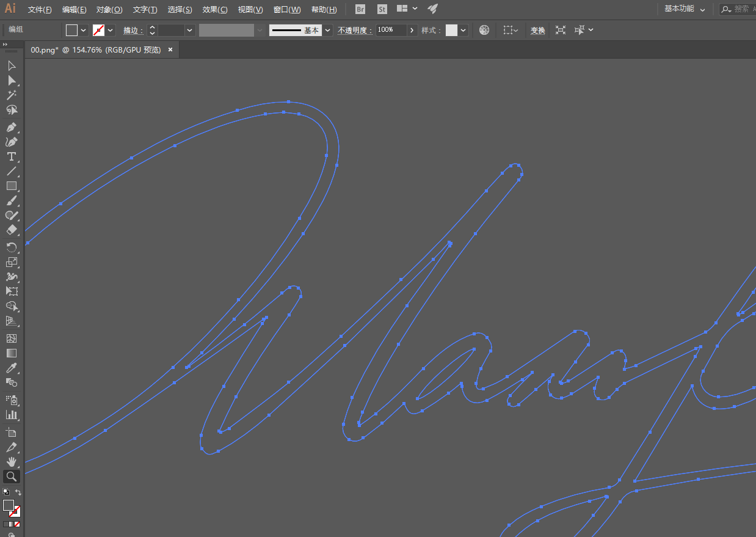Click the 变换 transform button
Viewport: 756px width, 537px height.
point(537,30)
